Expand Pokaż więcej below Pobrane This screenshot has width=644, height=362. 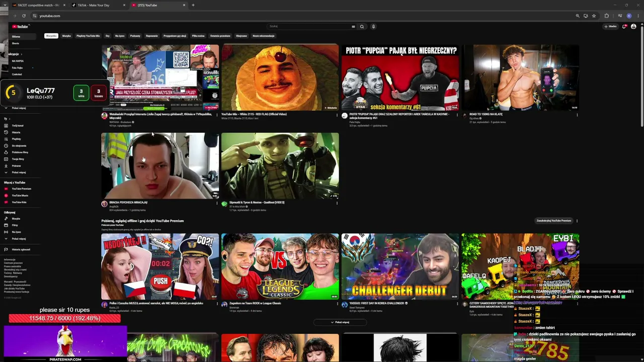[x=19, y=172]
